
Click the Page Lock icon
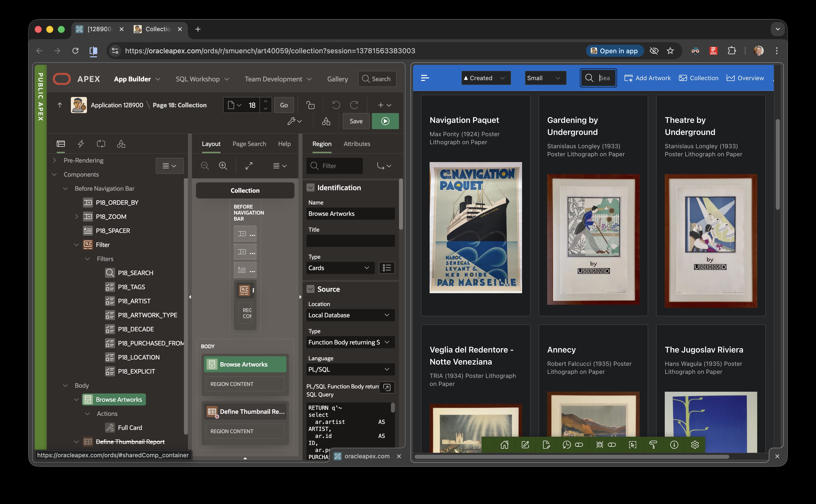coord(310,105)
